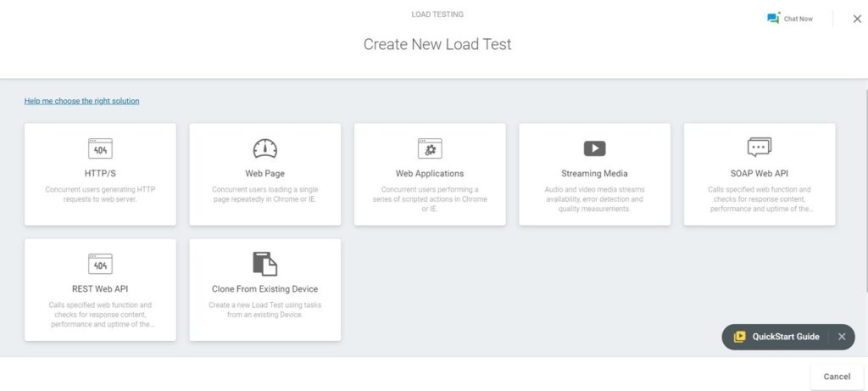Choose the Streaming Media card title
Viewport: 868px width, 391px height.
[x=594, y=173]
